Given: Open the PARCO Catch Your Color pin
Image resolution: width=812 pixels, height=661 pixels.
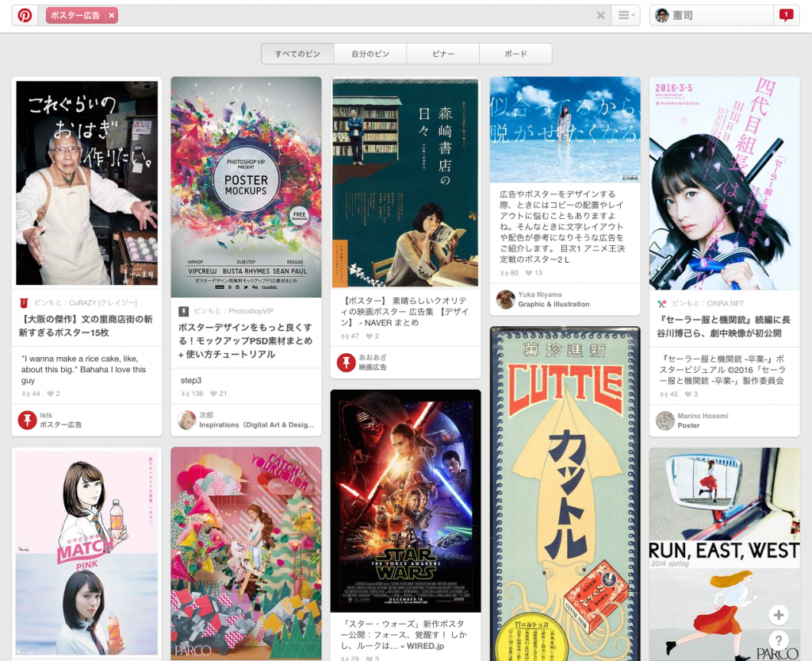Looking at the screenshot, I should pyautogui.click(x=246, y=554).
